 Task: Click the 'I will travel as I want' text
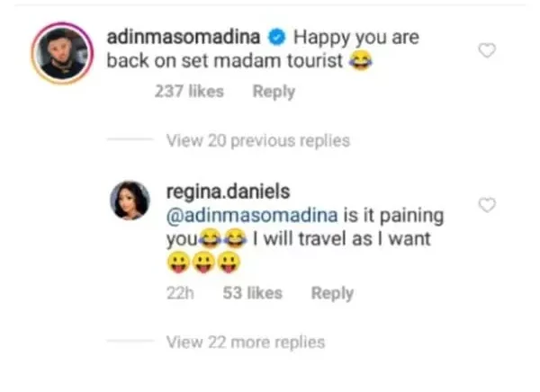coord(342,239)
